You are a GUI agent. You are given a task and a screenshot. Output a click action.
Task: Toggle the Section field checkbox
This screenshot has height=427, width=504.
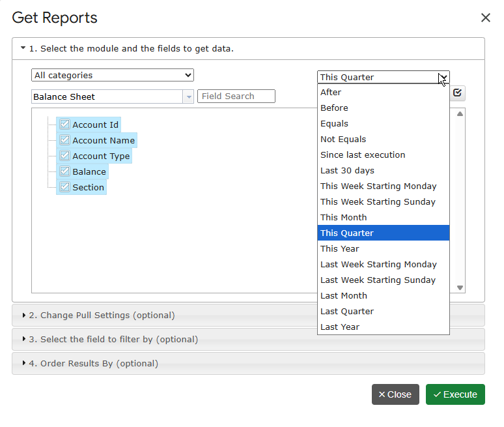[x=64, y=187]
